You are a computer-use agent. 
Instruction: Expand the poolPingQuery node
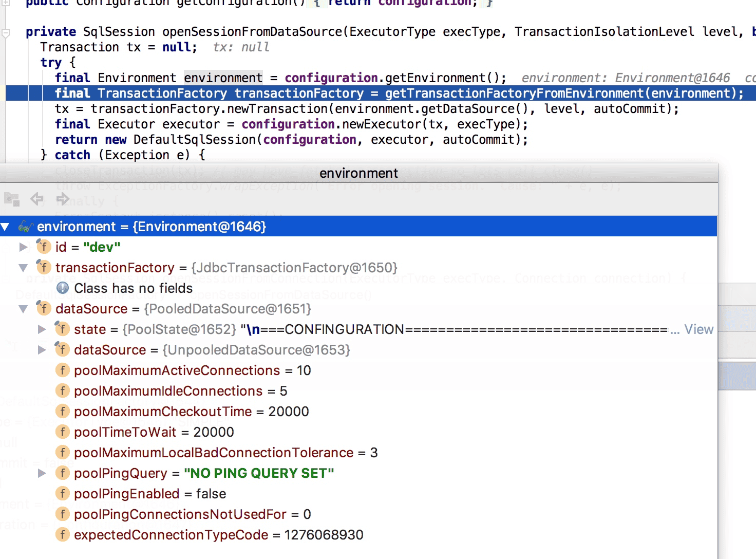(x=42, y=473)
